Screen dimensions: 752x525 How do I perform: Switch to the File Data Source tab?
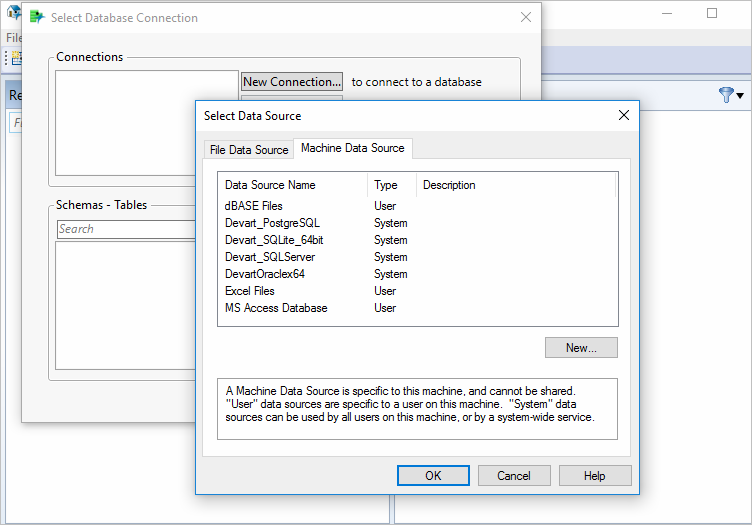point(248,149)
